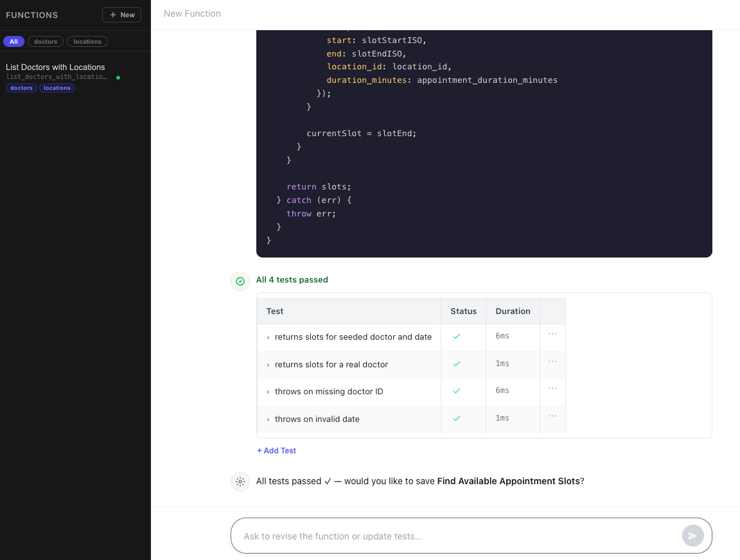Click the ellipsis icon on 'returns slots for a real doctor'
740x560 pixels.
click(552, 360)
